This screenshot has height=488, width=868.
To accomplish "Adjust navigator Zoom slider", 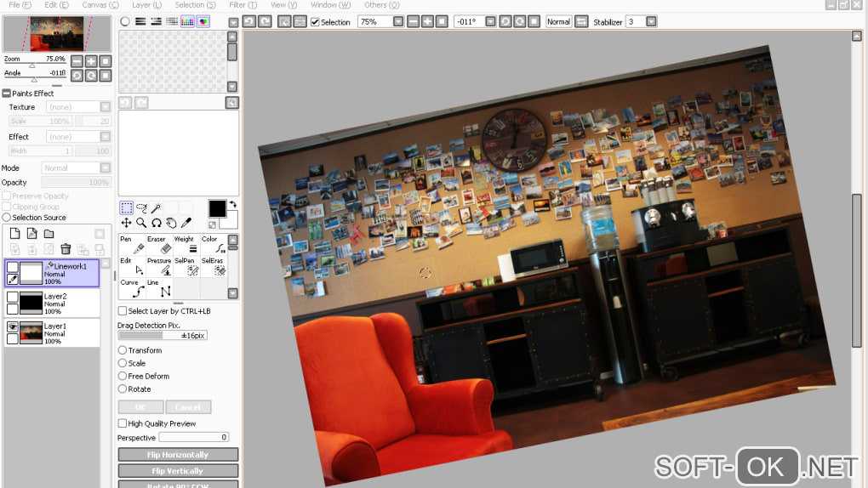I will tap(32, 65).
